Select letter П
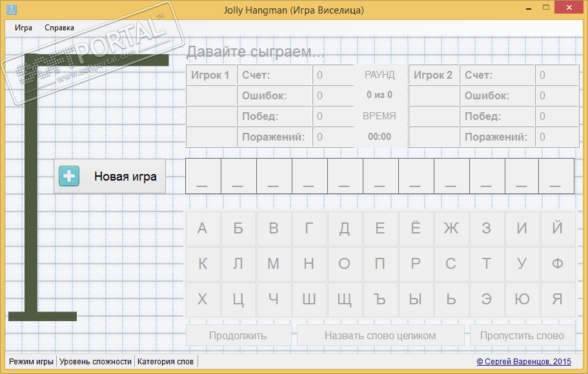The image size is (588, 374). (380, 264)
